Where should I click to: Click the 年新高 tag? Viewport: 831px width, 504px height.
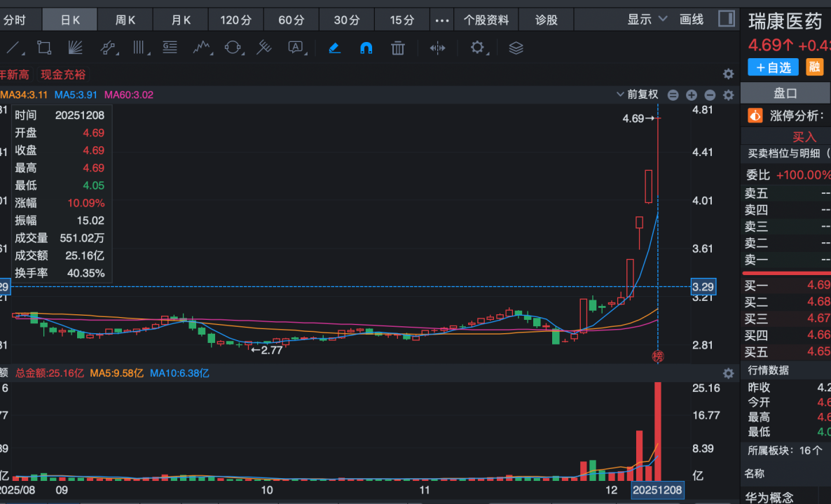tap(14, 75)
